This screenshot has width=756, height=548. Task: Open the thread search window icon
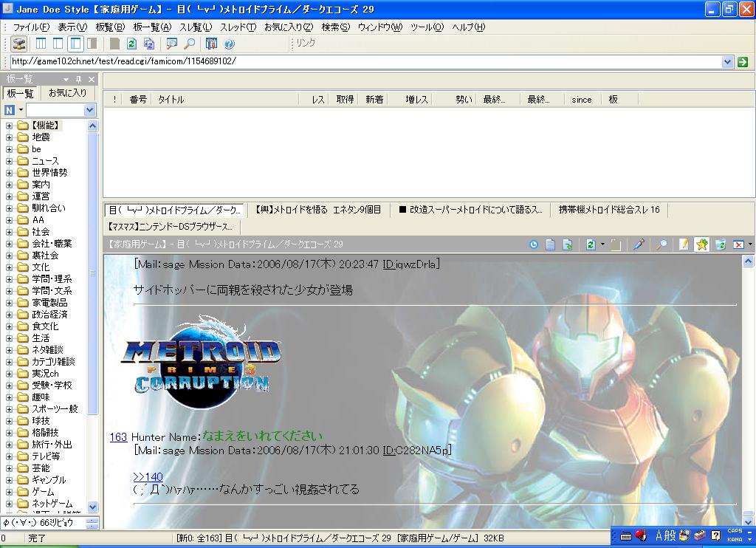click(x=171, y=44)
